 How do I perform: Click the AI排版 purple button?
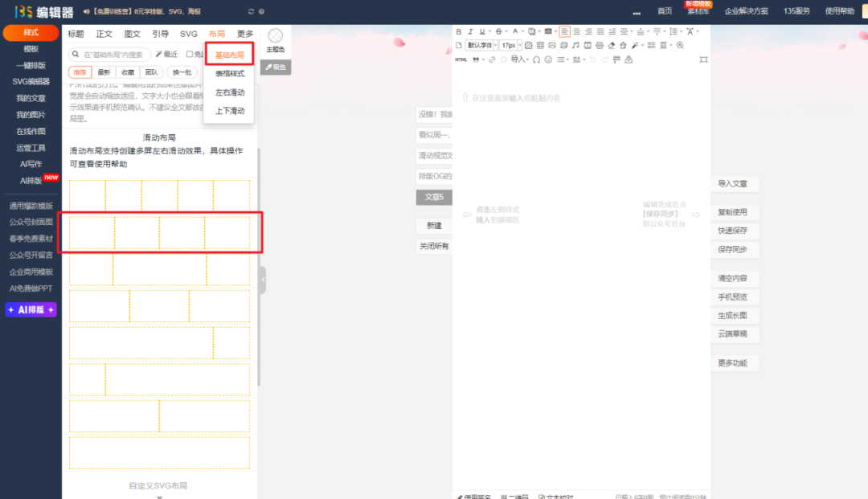pos(31,310)
